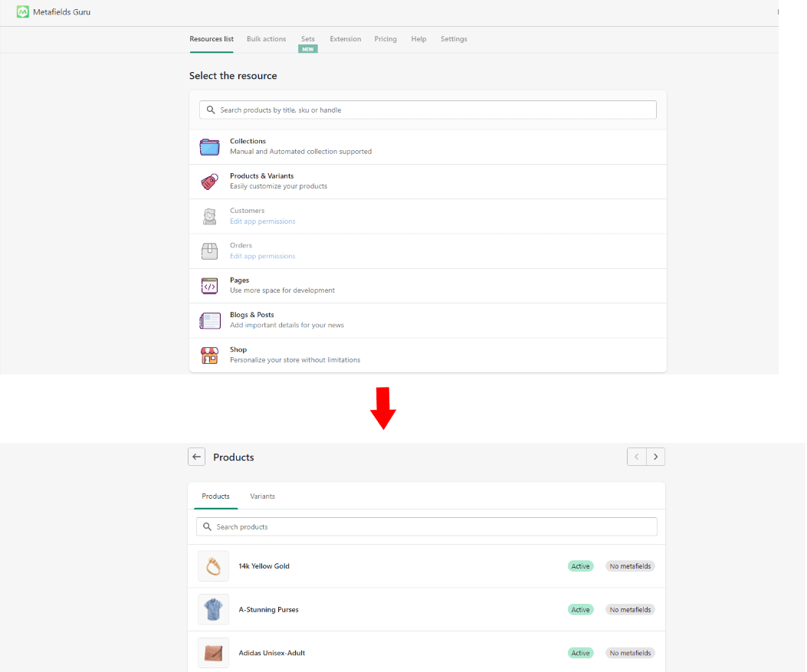
Task: Go to previous page with left chevron
Action: coord(637,457)
